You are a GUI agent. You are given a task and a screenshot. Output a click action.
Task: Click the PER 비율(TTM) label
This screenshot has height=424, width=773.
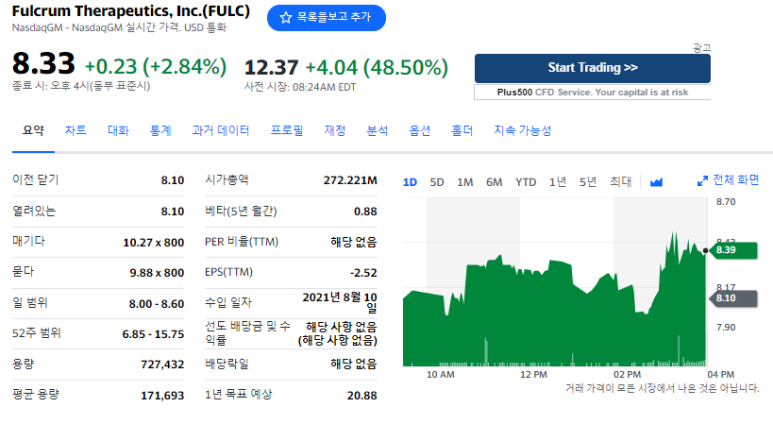242,242
